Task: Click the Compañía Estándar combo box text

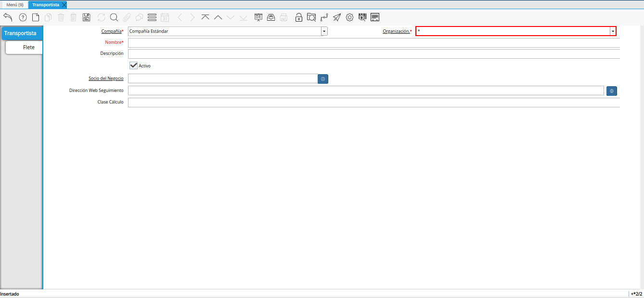Action: [x=149, y=31]
